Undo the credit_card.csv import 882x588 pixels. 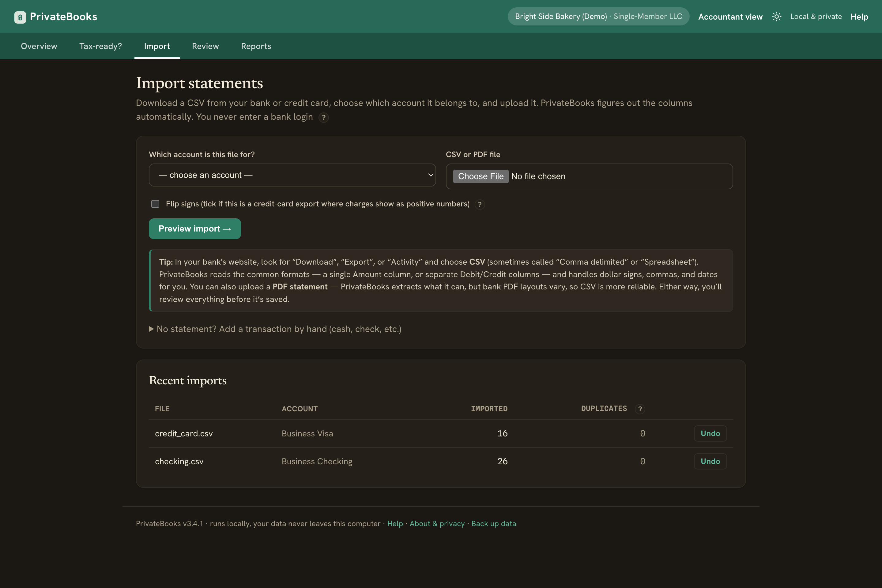710,434
